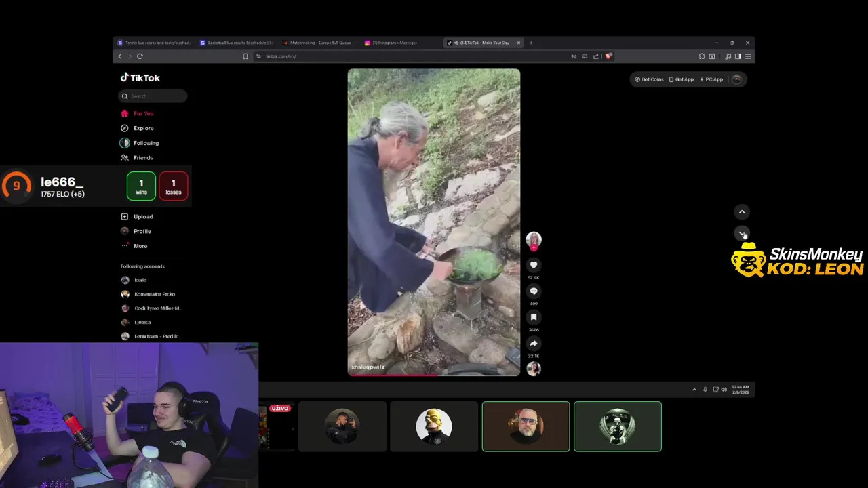Screen dimensions: 868x488
Task: Open the Upload page
Action: point(137,216)
